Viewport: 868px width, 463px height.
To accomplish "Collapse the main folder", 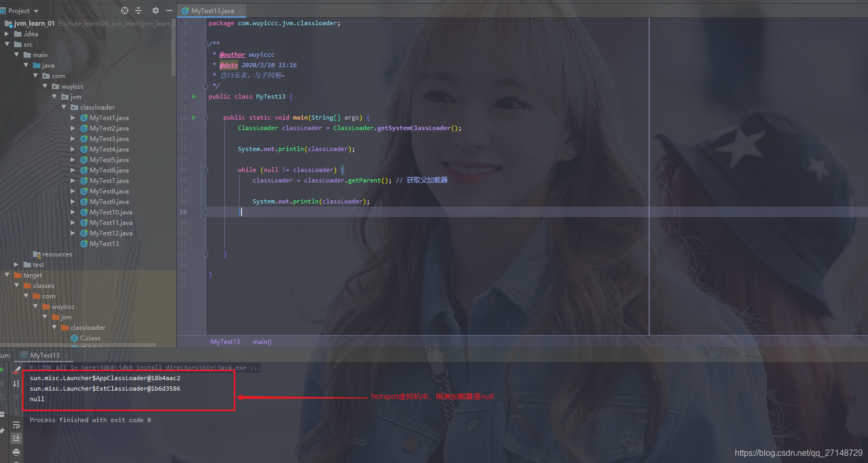I will click(x=16, y=55).
